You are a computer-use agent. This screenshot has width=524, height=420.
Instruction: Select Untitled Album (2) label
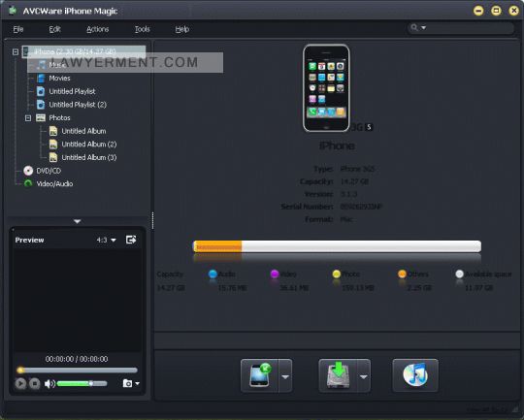coord(89,145)
